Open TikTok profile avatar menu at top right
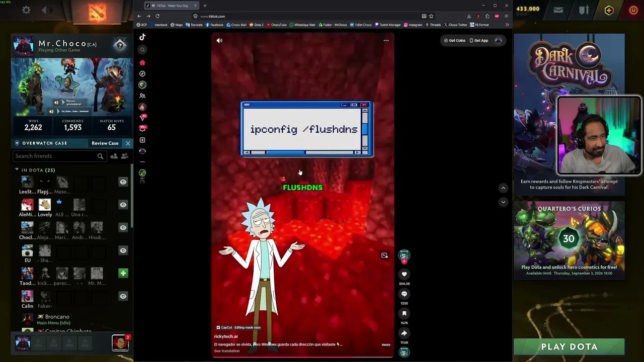 498,40
